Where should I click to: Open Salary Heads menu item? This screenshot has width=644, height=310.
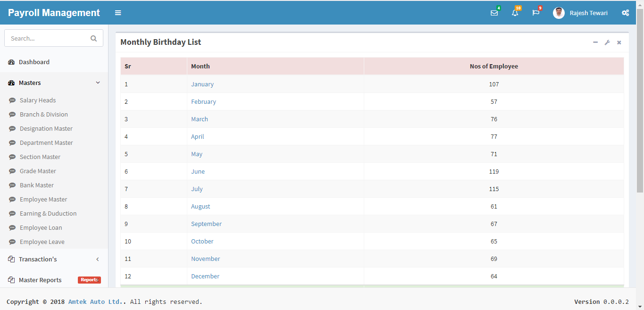point(38,100)
